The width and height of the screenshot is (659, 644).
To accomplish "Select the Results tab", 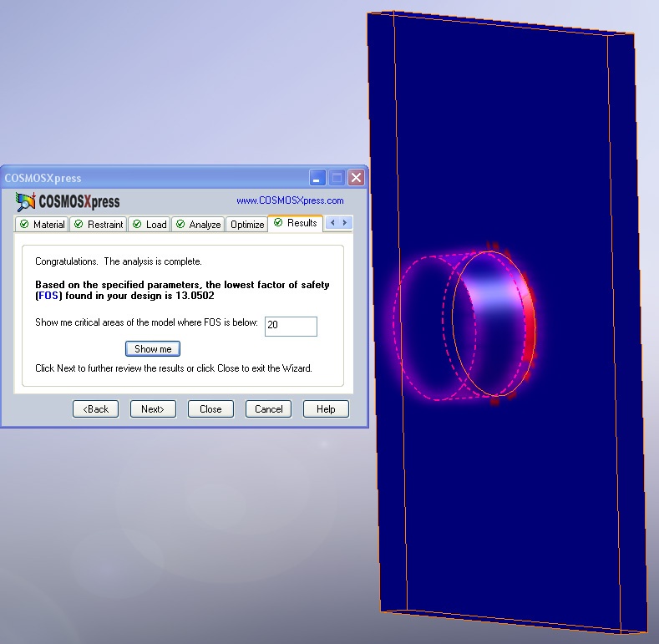I will click(x=296, y=223).
